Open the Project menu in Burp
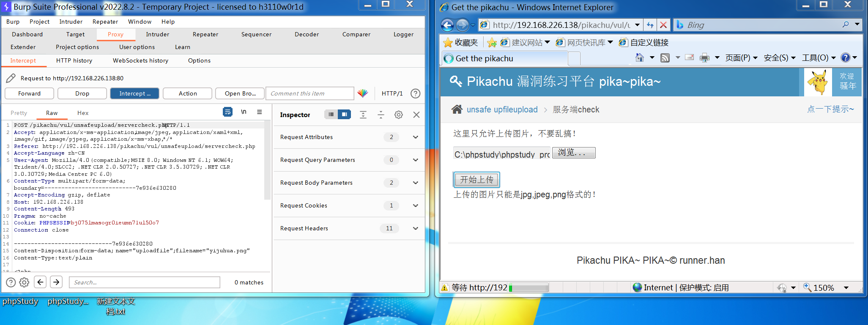 39,22
